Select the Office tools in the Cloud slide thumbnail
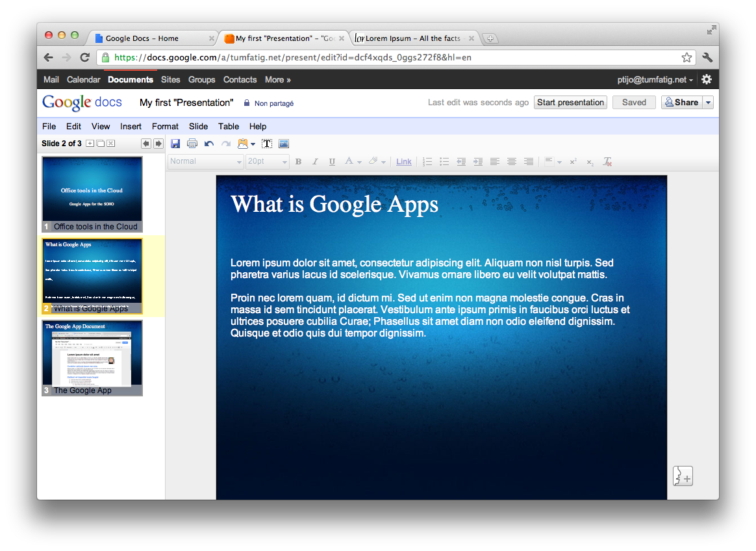Image resolution: width=756 pixels, height=551 pixels. click(92, 194)
